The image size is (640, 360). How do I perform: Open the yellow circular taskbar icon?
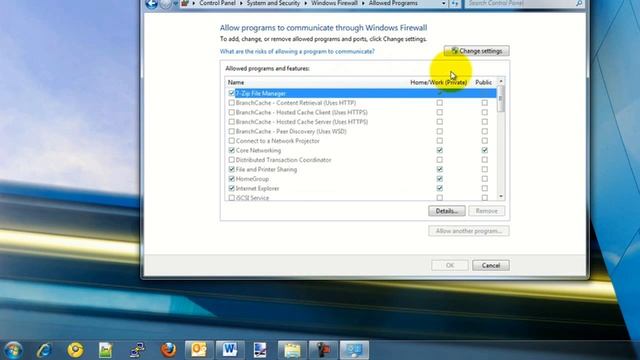tap(76, 351)
